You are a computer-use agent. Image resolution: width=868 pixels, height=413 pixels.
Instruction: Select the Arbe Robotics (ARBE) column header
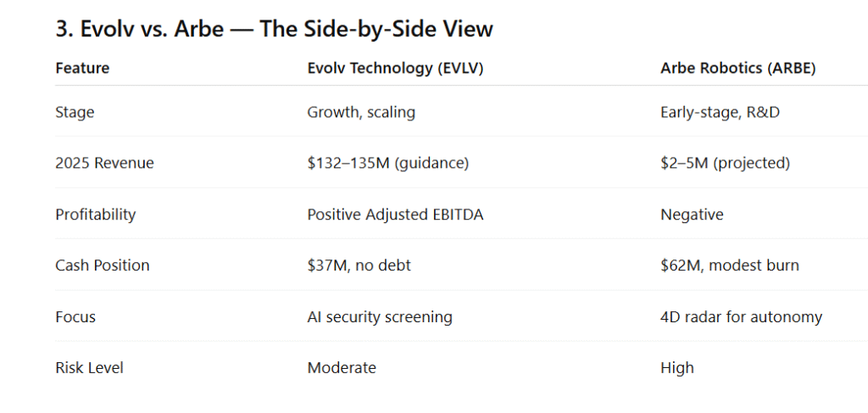coord(737,69)
